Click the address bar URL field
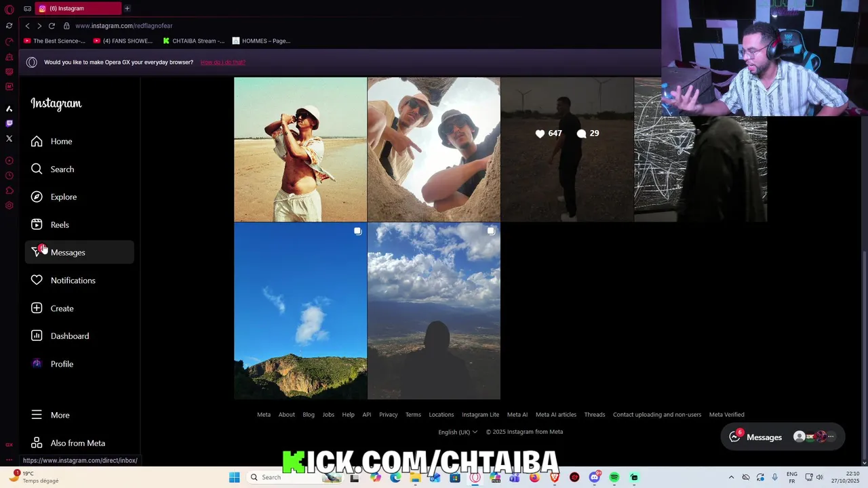This screenshot has width=868, height=488. [x=123, y=26]
